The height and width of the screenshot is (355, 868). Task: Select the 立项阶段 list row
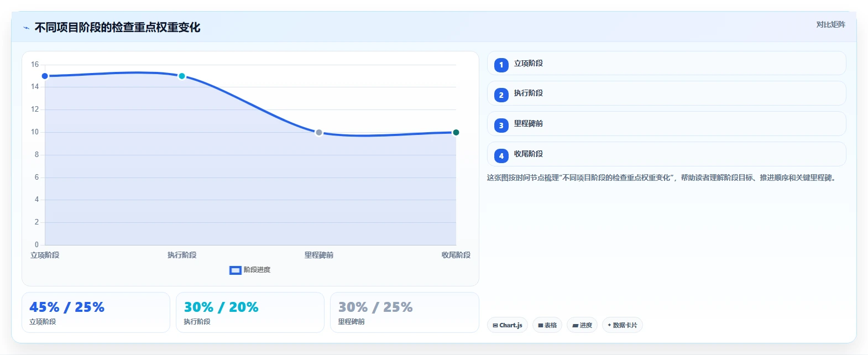[667, 63]
